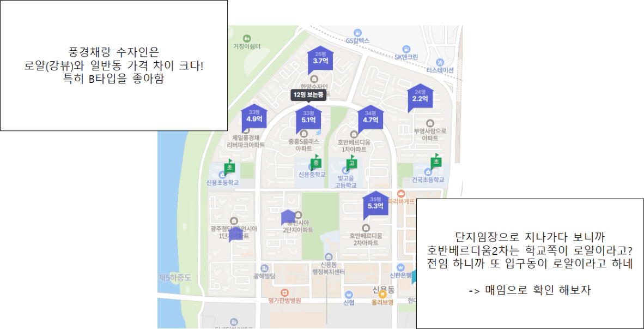Select the 초 flag at 건국초등학교
This screenshot has height=329, width=644.
435,161
